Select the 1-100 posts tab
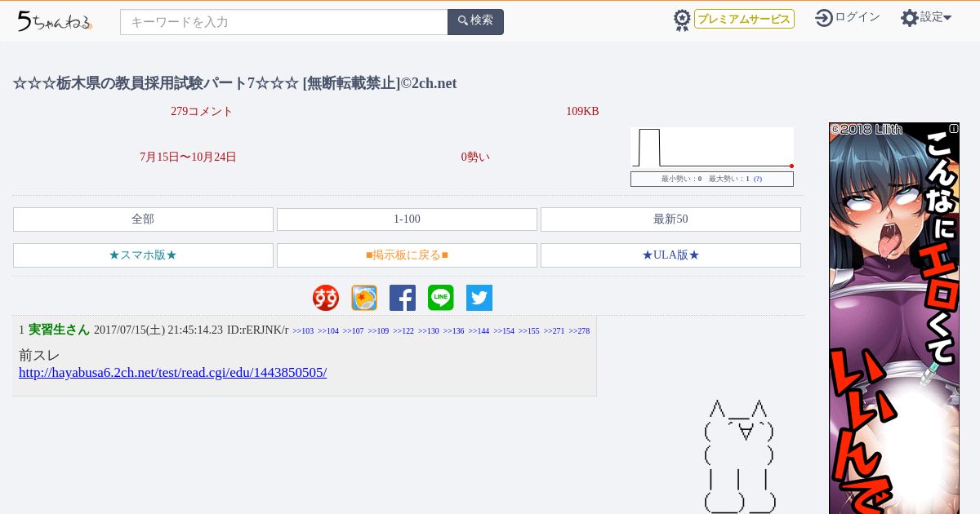This screenshot has width=980, height=514. 407,219
